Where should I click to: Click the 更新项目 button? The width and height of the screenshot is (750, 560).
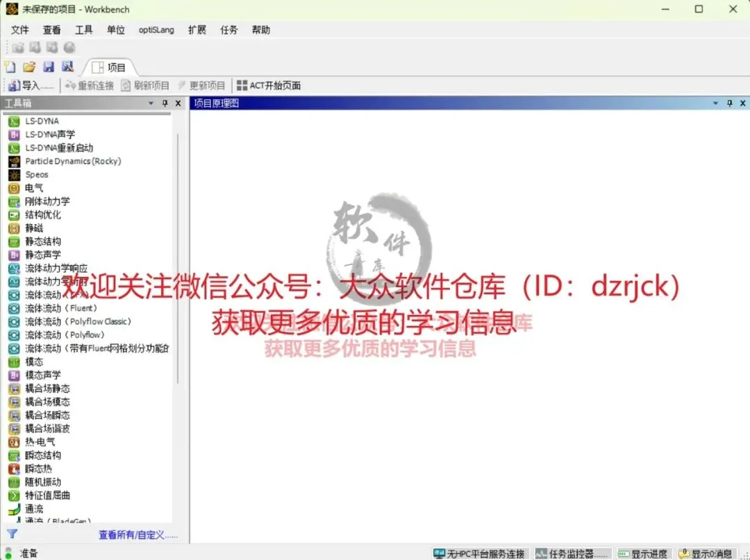[x=201, y=85]
